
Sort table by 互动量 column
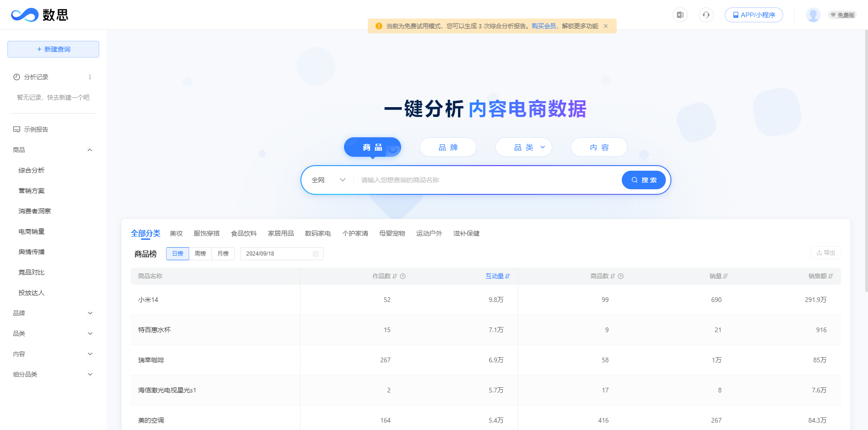[498, 276]
